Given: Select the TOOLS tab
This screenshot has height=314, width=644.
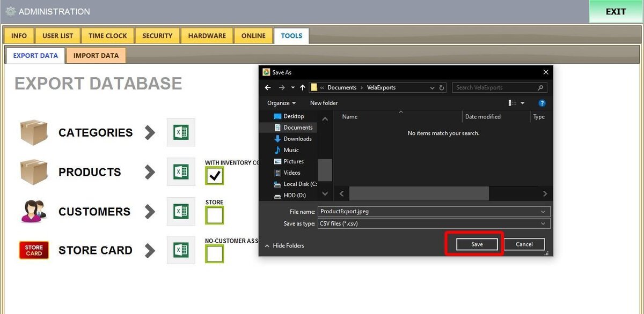Looking at the screenshot, I should point(291,36).
